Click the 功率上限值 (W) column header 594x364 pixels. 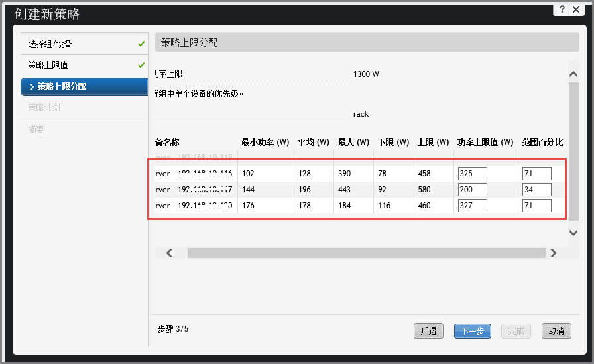click(485, 142)
